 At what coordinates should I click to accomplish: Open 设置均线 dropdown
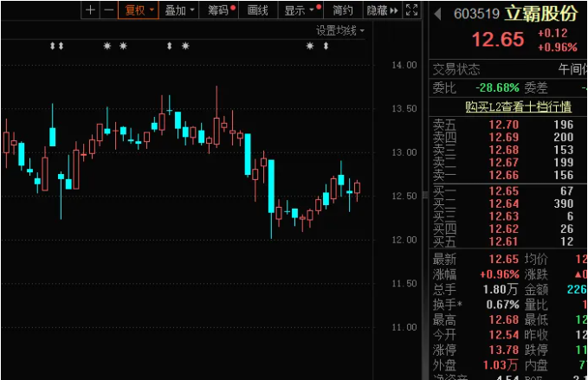(340, 31)
